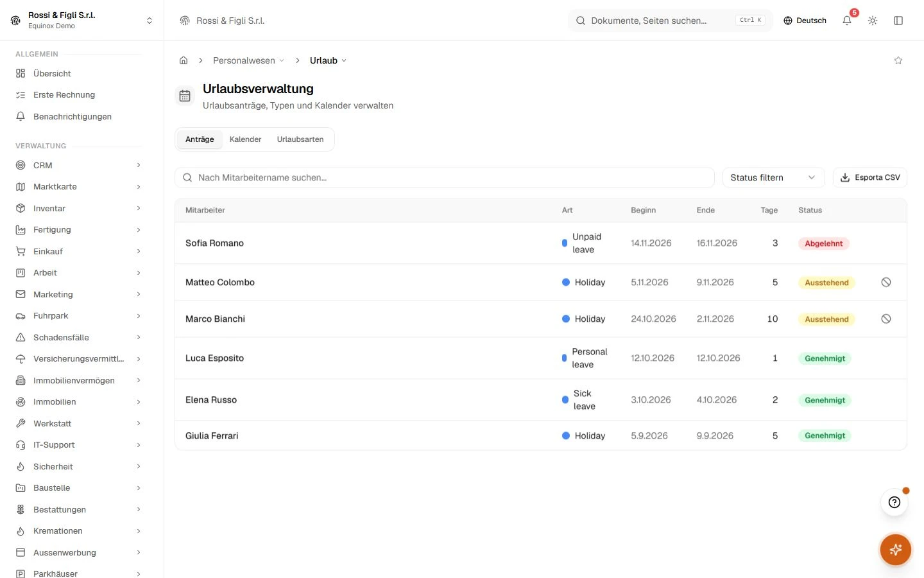Click the globe Deutsch language selector

[805, 21]
